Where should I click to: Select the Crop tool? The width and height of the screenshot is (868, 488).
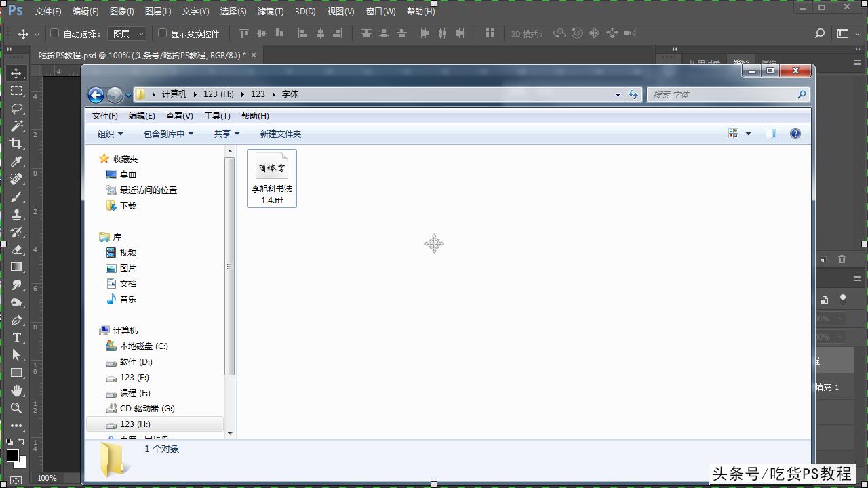[16, 144]
